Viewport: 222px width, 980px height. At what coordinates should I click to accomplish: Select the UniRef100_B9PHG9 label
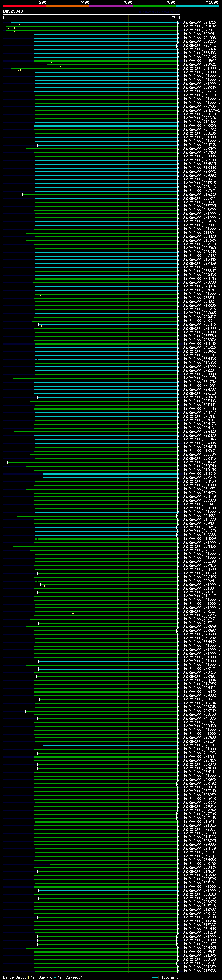point(199,263)
